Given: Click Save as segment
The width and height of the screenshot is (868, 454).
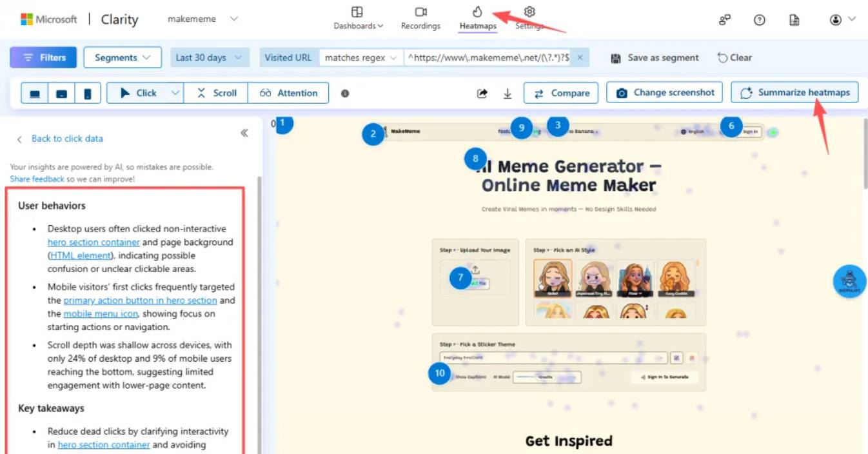Looking at the screenshot, I should (x=655, y=57).
